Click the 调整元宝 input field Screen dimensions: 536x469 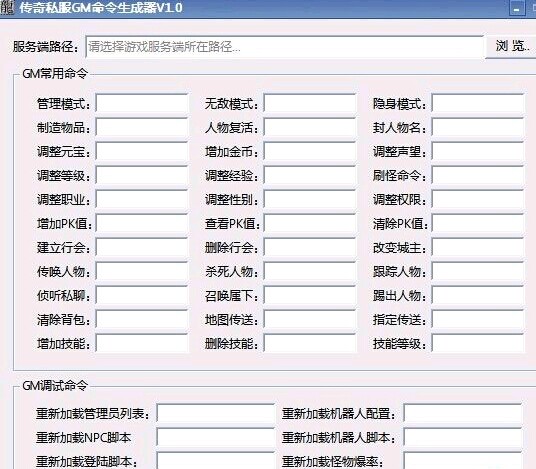point(142,151)
